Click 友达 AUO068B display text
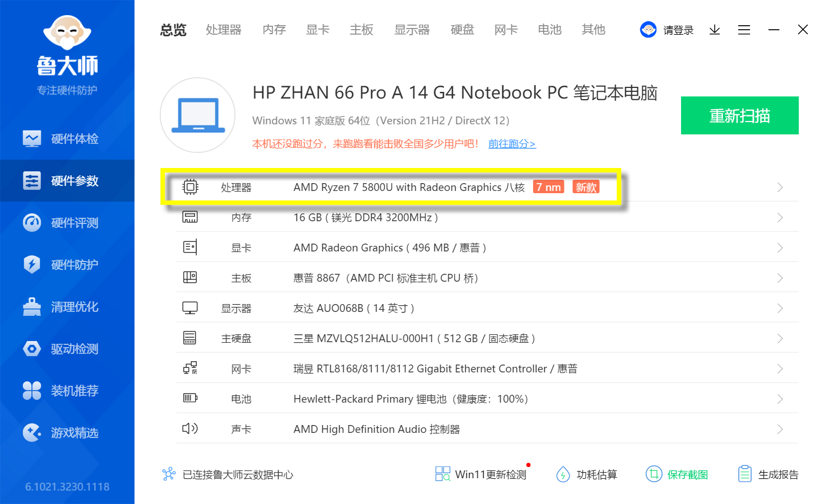 click(x=354, y=308)
